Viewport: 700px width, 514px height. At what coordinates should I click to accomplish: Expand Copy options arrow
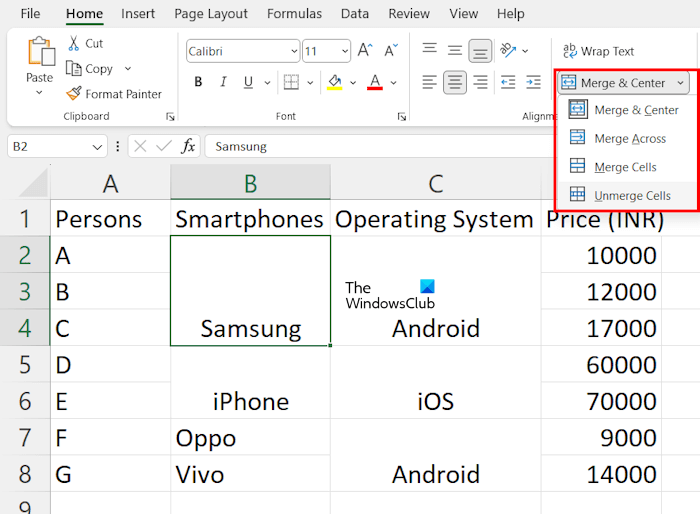point(128,68)
